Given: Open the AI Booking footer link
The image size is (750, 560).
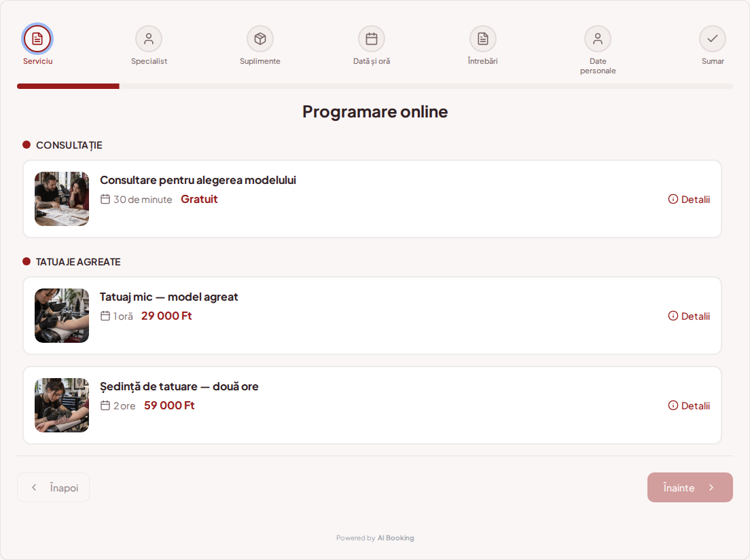Looking at the screenshot, I should [395, 538].
